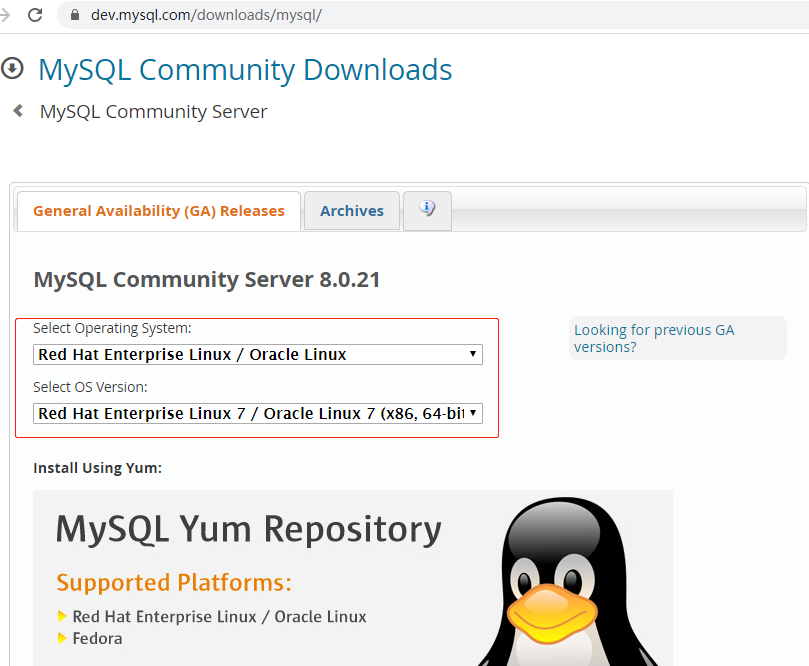The height and width of the screenshot is (666, 809).
Task: Click the download arrow icon beside the heading
Action: coord(10,67)
